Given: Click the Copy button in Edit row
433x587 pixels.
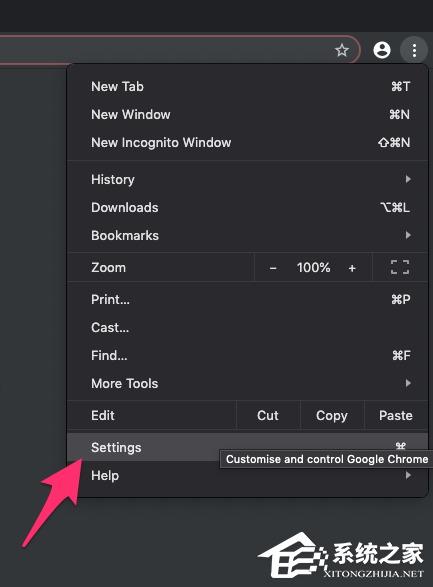Looking at the screenshot, I should click(x=332, y=415).
